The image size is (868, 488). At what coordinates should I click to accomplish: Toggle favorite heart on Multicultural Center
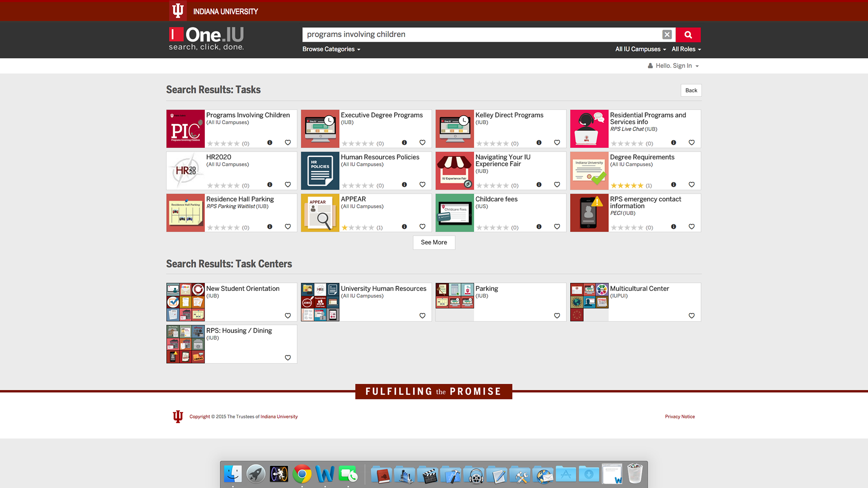[x=691, y=316]
